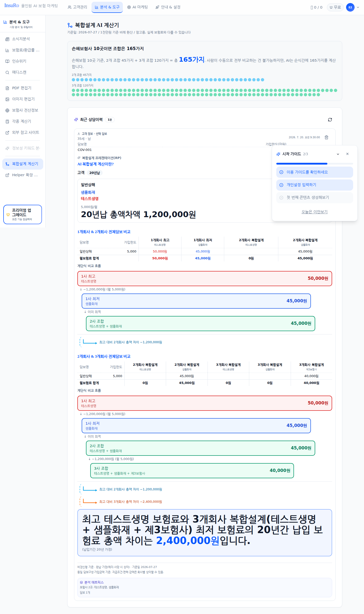
Task: Click the 1건 count badge
Action: coord(110,120)
